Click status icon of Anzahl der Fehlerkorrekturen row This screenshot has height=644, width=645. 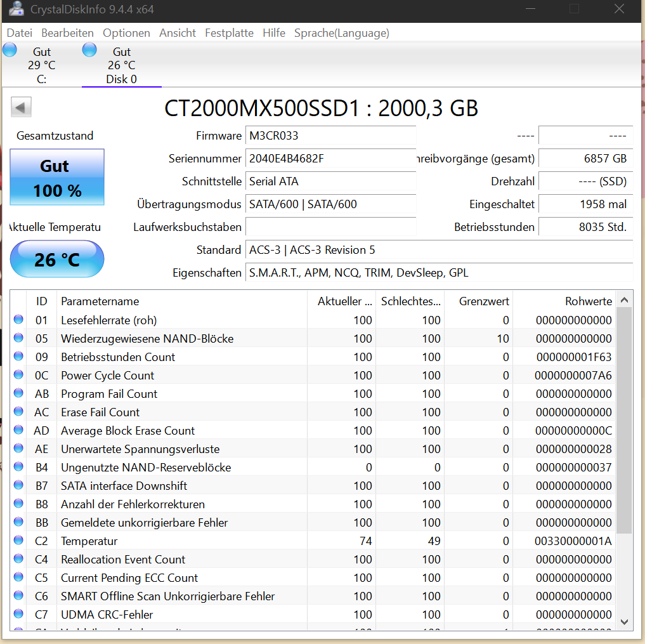tap(18, 503)
